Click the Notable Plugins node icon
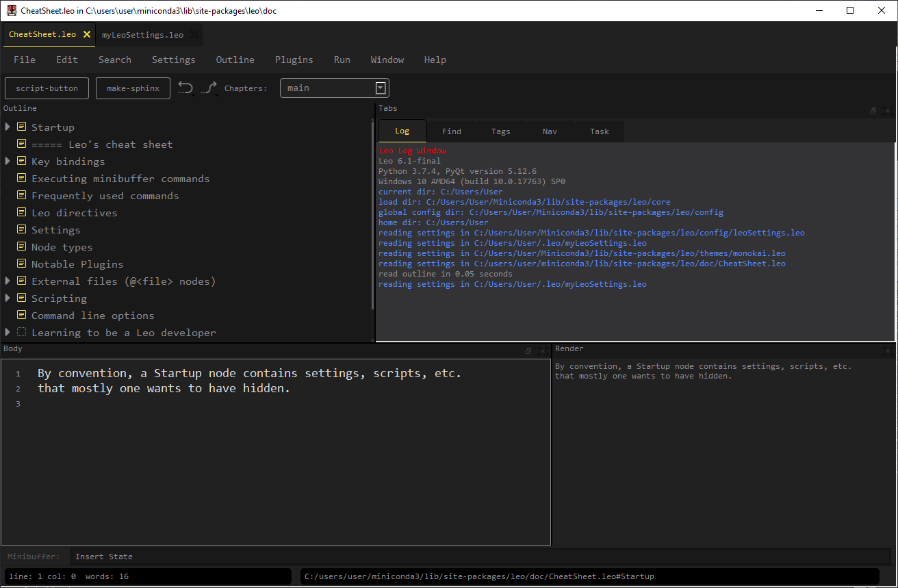 point(21,264)
